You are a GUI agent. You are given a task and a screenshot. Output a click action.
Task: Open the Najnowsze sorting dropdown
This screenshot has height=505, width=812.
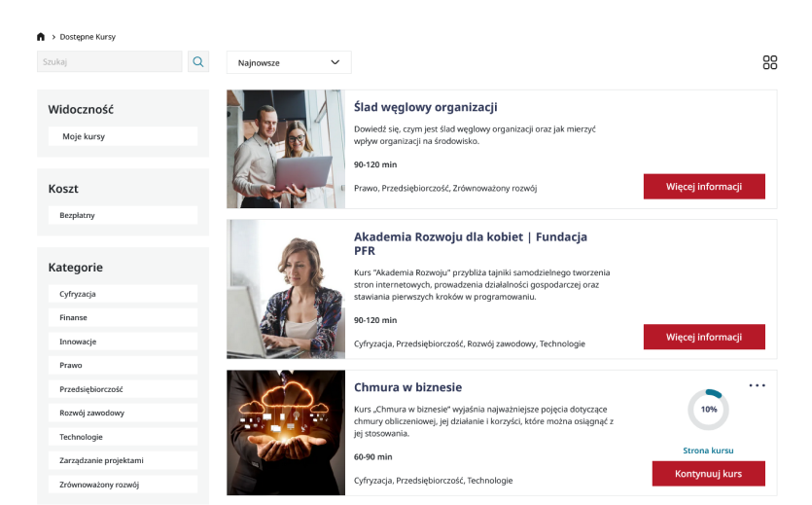pyautogui.click(x=289, y=62)
